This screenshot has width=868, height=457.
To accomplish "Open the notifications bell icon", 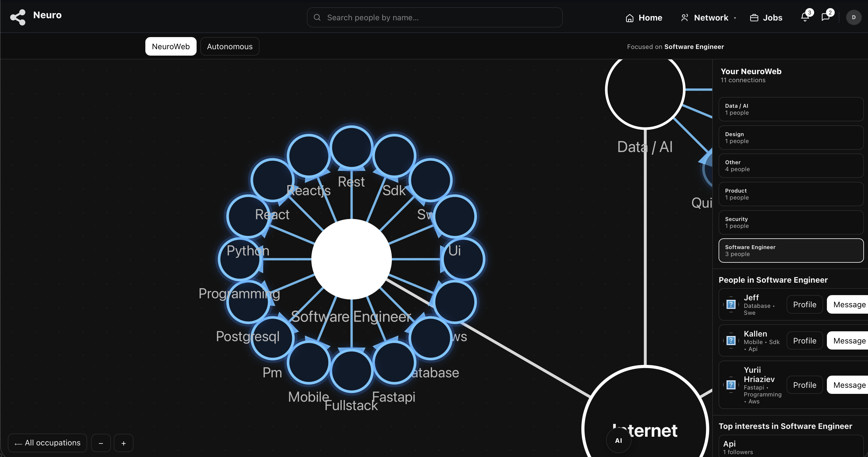I will [805, 17].
